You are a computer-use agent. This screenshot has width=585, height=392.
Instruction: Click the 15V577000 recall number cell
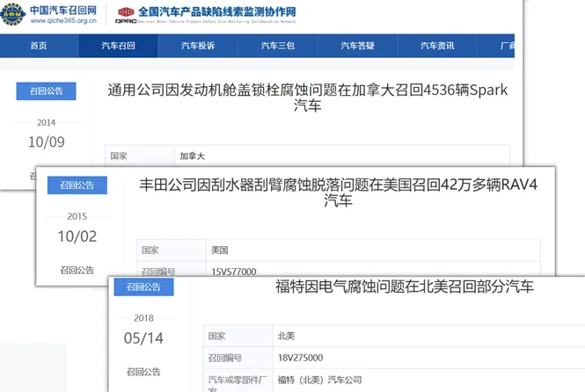[x=235, y=272]
